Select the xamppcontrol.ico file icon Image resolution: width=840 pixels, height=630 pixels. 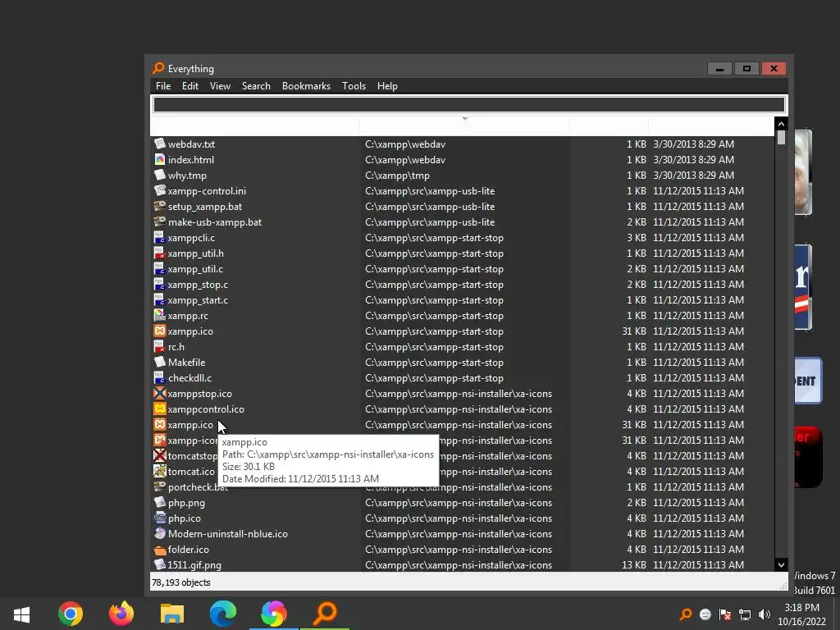[160, 409]
